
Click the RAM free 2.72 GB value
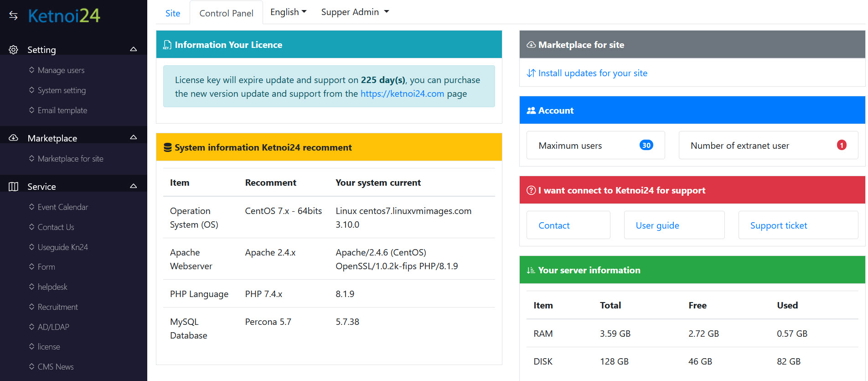(x=704, y=334)
